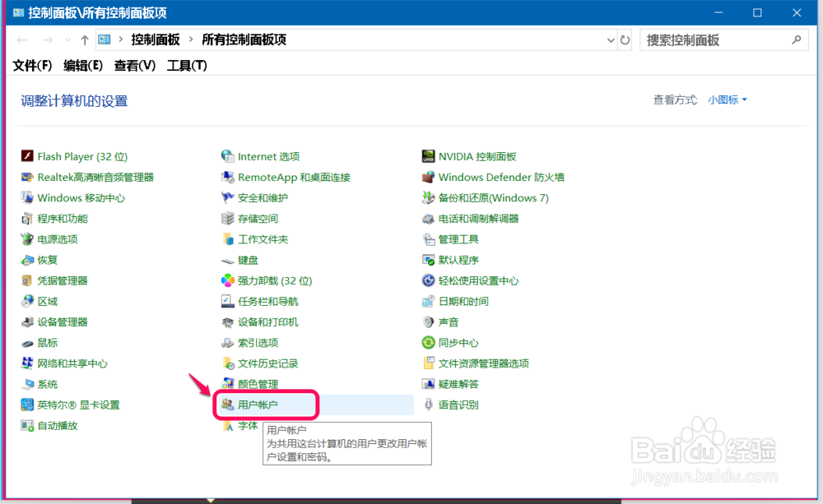Expand the recent locations dropdown arrow
Viewport: 823px width, 504px height.
point(67,39)
